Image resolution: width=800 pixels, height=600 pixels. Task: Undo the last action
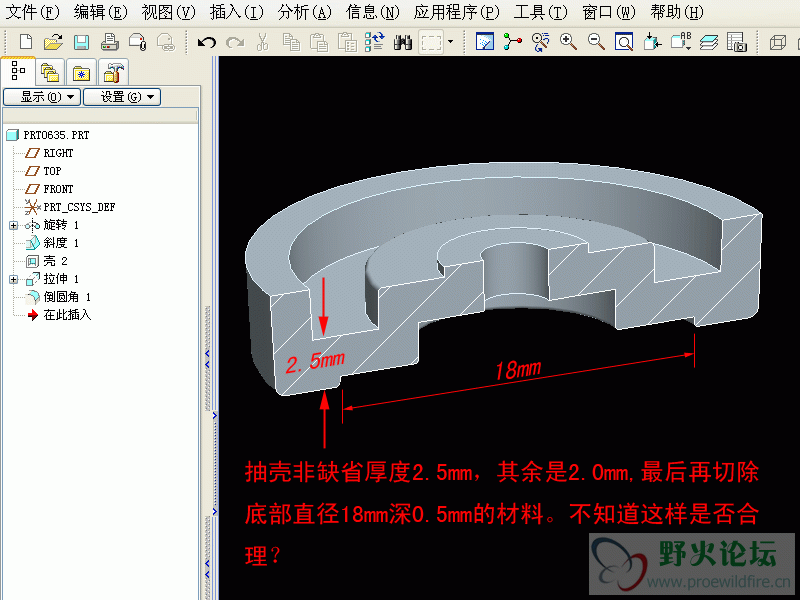tap(207, 42)
